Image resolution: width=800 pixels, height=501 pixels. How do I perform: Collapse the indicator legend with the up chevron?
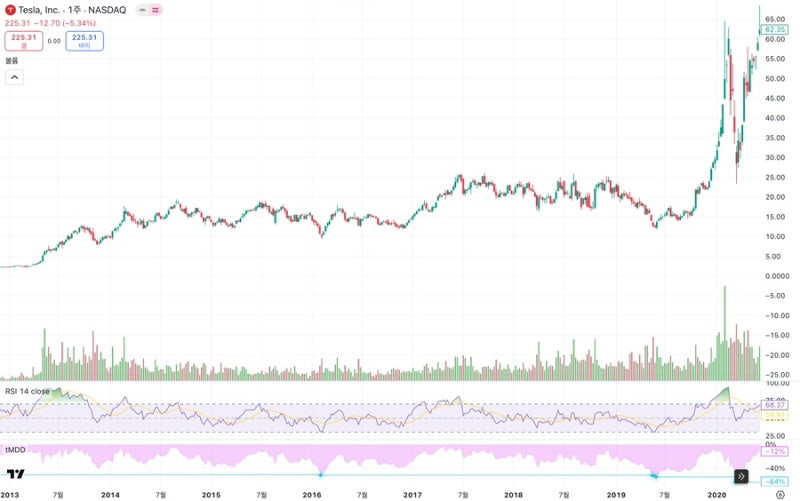click(14, 78)
